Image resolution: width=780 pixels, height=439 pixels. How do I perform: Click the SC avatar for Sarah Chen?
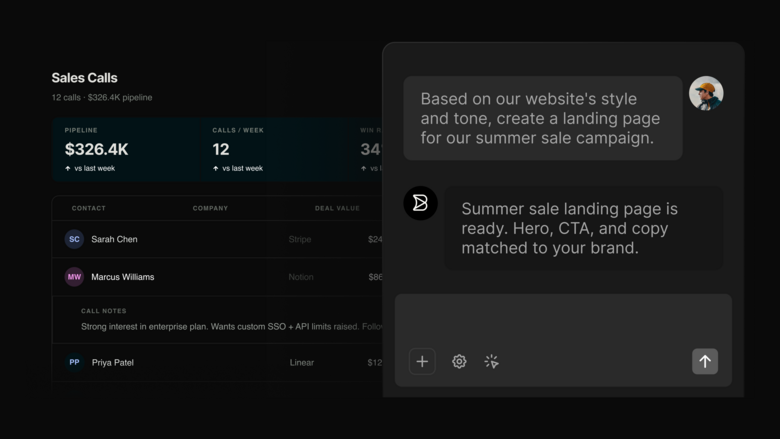click(74, 239)
